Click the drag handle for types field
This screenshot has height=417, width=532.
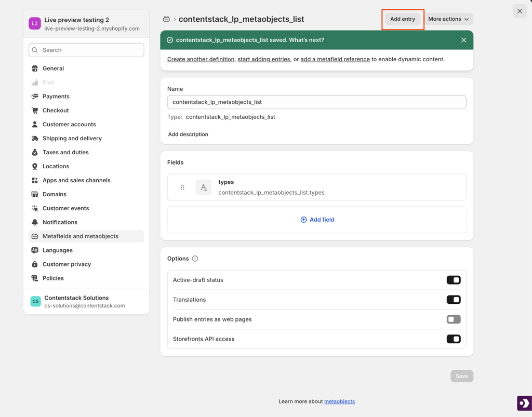182,187
